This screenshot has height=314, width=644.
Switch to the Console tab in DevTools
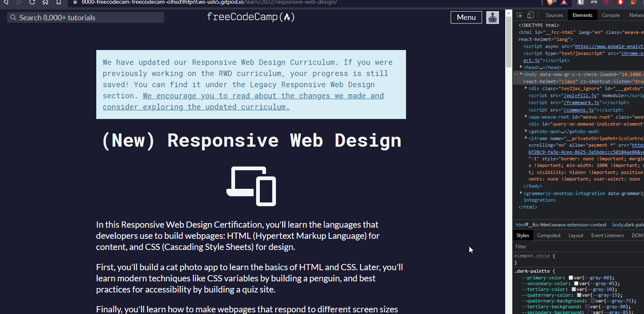(x=611, y=15)
